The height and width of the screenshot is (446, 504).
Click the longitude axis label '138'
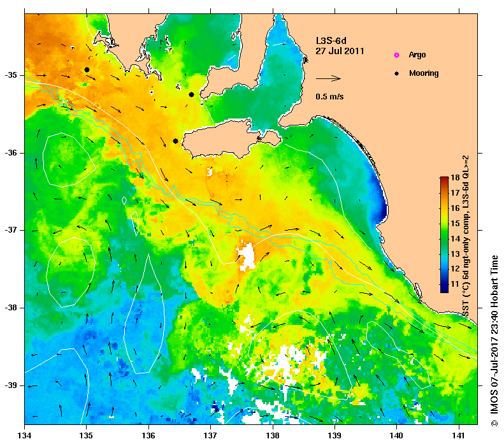273,436
